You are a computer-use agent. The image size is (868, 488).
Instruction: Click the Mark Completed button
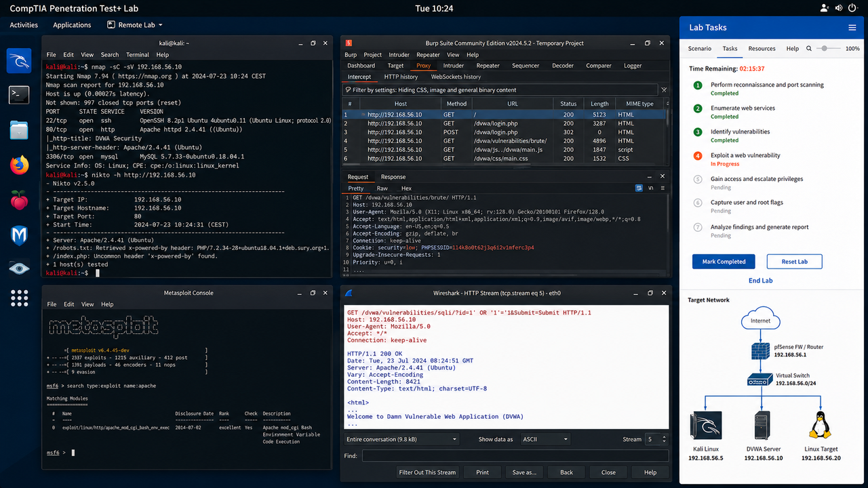pyautogui.click(x=724, y=262)
